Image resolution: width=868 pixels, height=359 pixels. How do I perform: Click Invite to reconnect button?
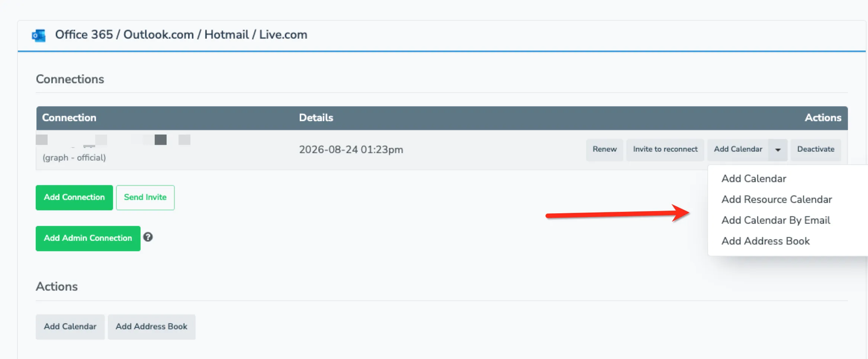665,150
